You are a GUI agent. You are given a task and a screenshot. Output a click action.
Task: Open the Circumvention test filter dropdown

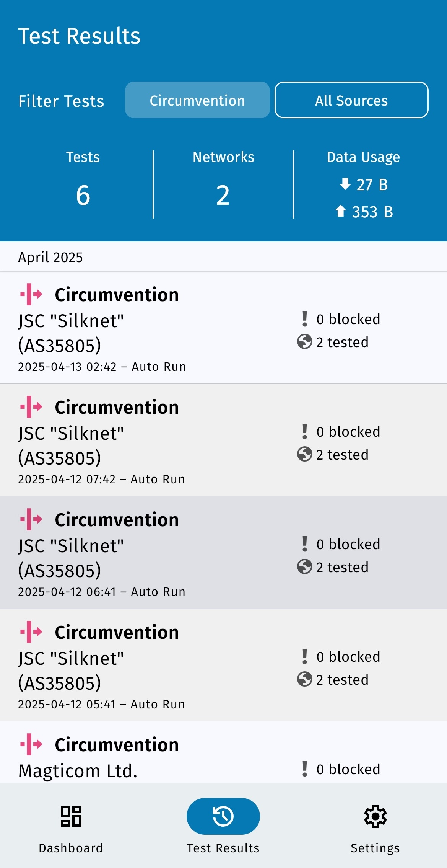(x=197, y=100)
